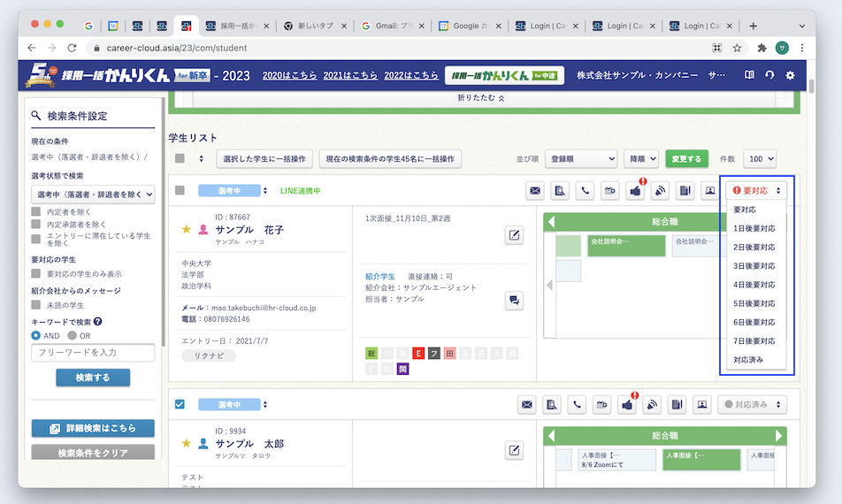Switch to Gmail browser tab
Screen dimensions: 842x504
pos(392,26)
